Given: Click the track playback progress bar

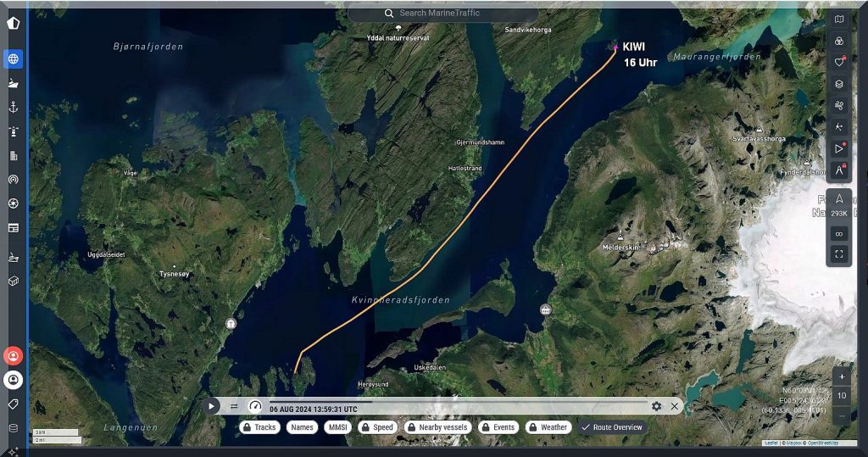Looking at the screenshot, I should [x=458, y=401].
